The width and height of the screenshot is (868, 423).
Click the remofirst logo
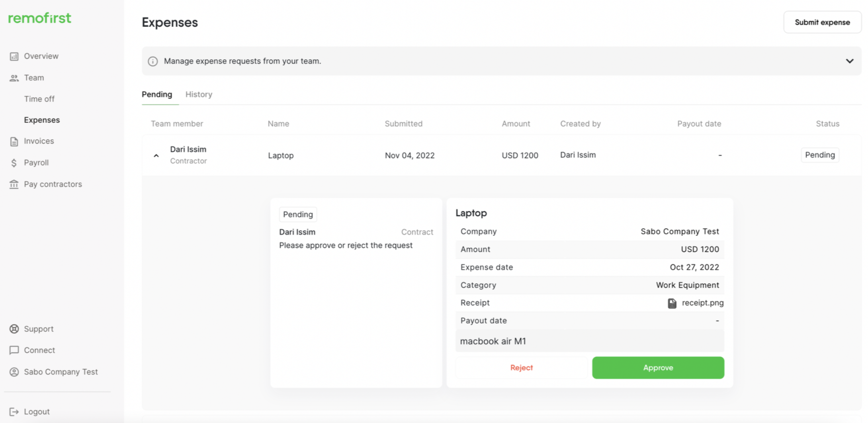[x=40, y=18]
